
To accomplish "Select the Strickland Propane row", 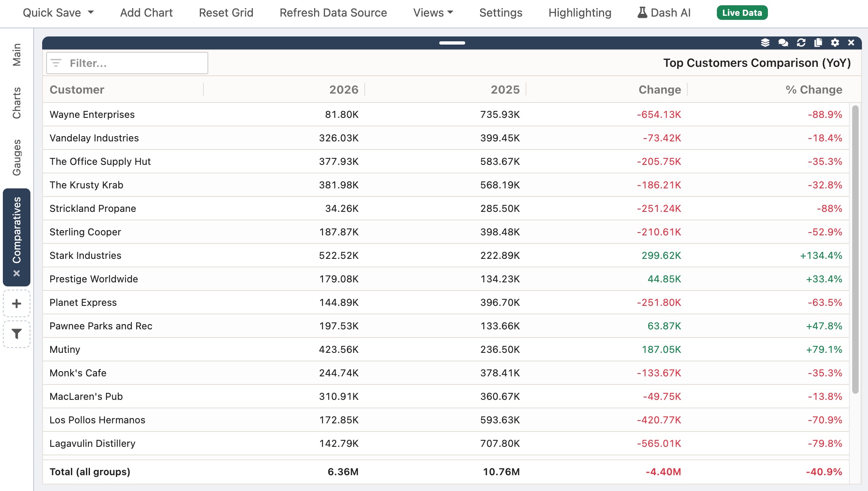I will click(446, 209).
